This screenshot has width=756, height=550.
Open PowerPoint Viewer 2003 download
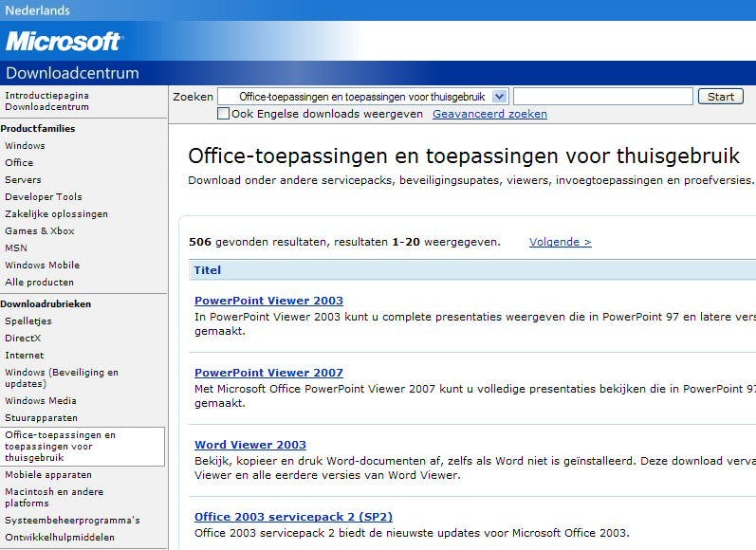click(x=268, y=301)
